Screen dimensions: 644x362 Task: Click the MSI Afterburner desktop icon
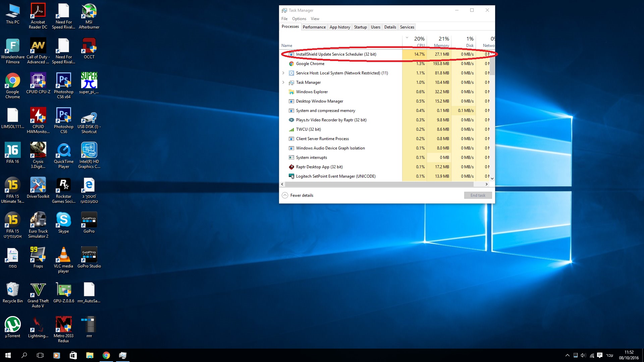(x=89, y=16)
